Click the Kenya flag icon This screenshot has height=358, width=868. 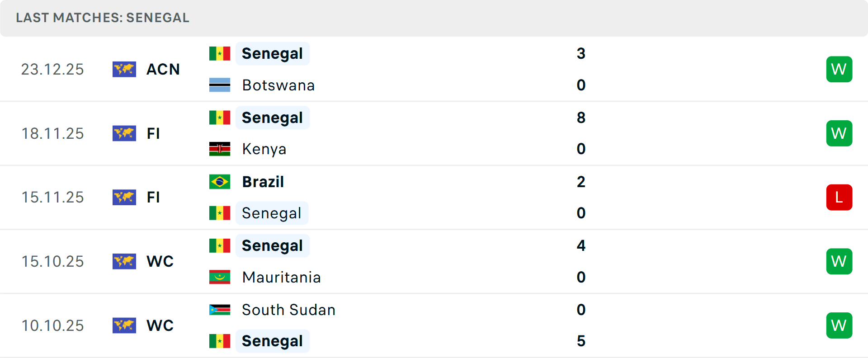[220, 149]
